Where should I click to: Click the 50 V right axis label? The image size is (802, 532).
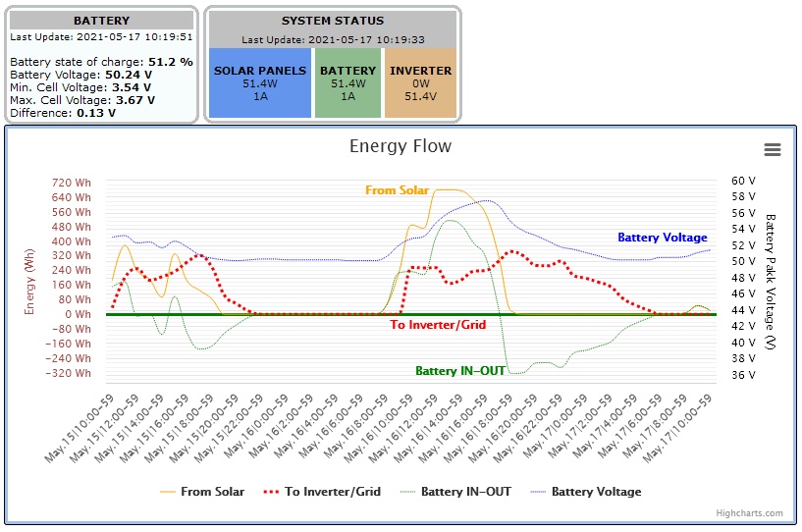pos(743,261)
